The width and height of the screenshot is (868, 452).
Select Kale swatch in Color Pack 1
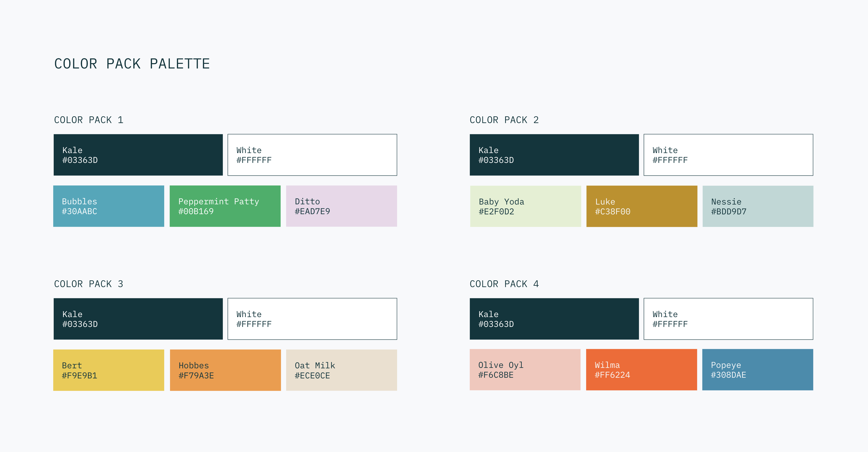(x=138, y=155)
